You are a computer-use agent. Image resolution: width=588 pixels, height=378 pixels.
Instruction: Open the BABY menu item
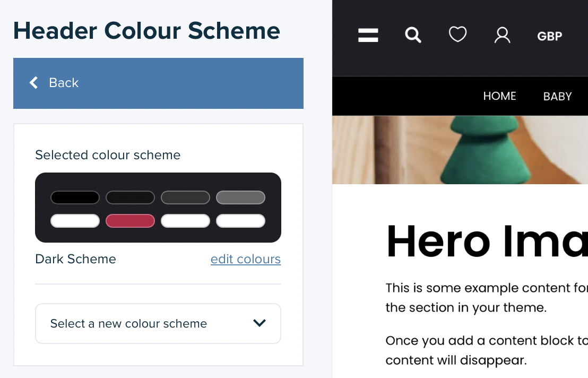tap(557, 96)
